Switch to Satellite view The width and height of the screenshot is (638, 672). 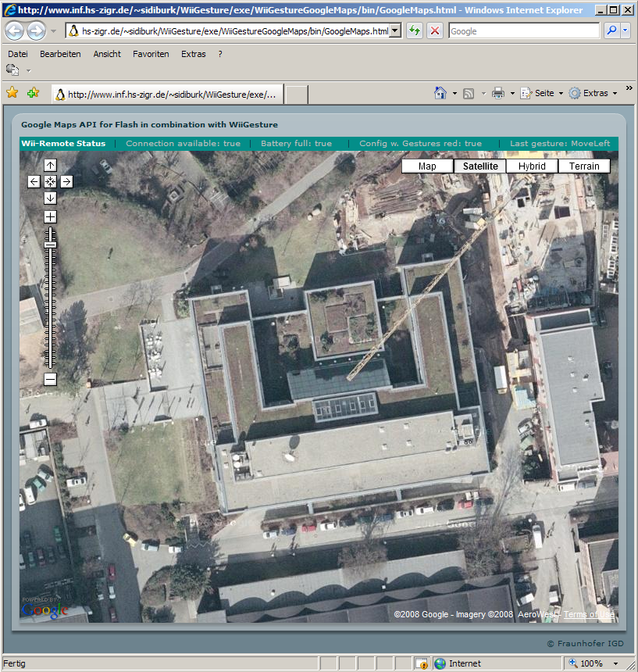coord(479,166)
